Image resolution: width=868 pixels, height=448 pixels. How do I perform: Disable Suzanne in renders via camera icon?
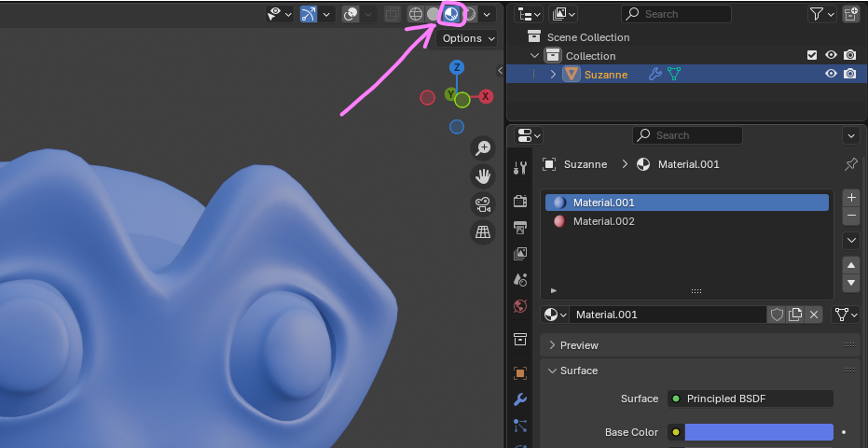(849, 75)
